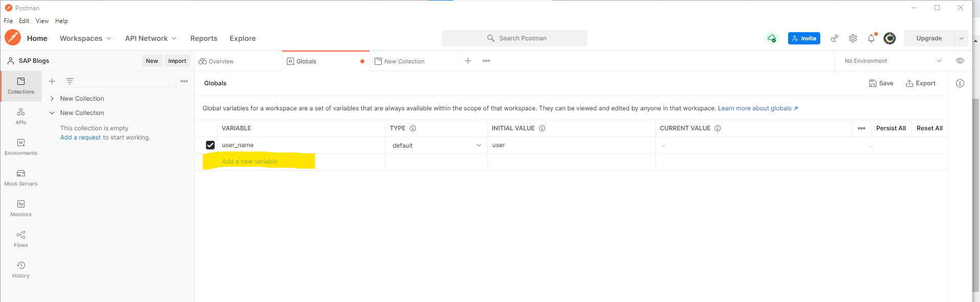Screen dimensions: 980x302
Task: Open the Monitors sidebar panel
Action: tap(21, 208)
